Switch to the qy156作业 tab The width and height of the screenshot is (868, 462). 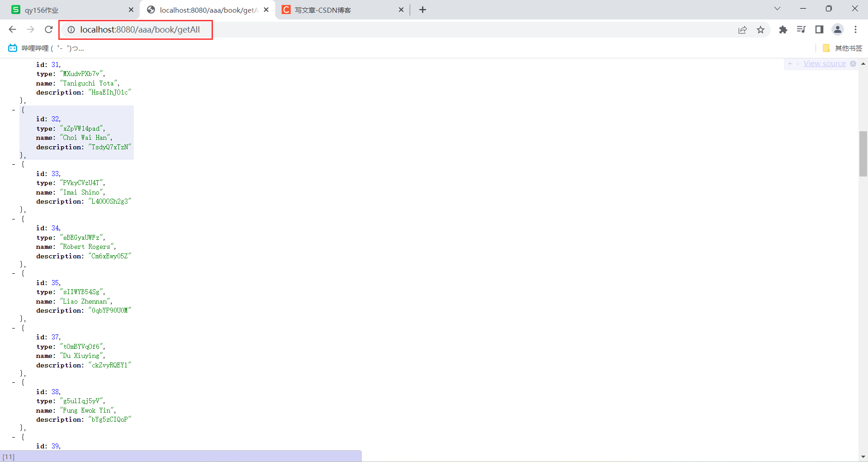tap(72, 10)
